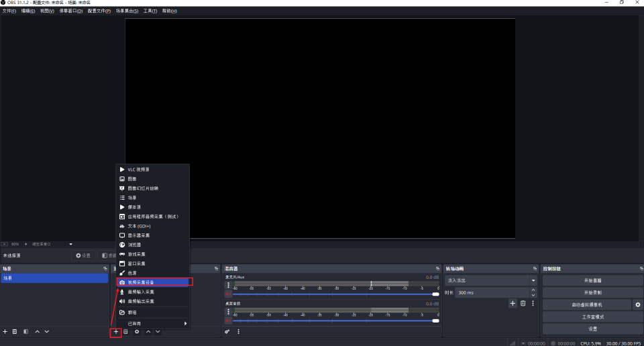Viewport: 644px width, 346px height.
Task: Choose 文本 (GDI+) text source entry
Action: (x=152, y=226)
